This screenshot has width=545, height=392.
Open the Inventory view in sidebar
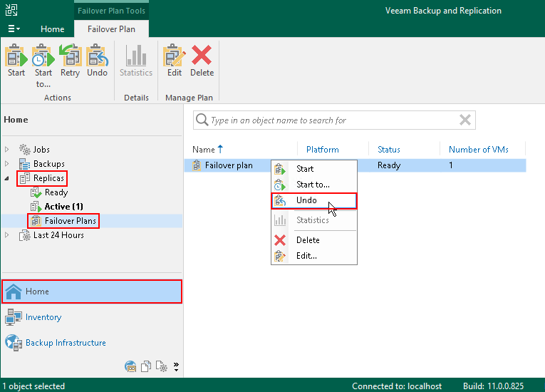43,317
